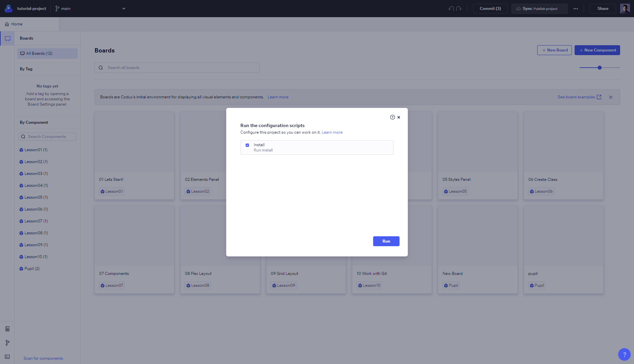Open See board examples link
634x364 pixels.
coord(579,97)
